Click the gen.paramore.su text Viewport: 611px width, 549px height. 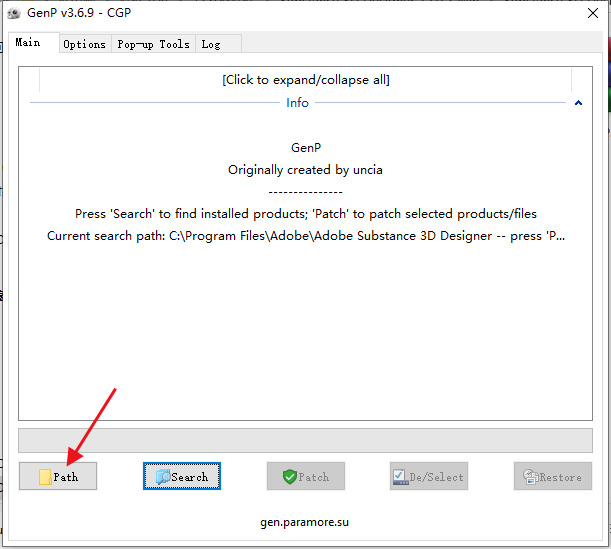[x=304, y=522]
